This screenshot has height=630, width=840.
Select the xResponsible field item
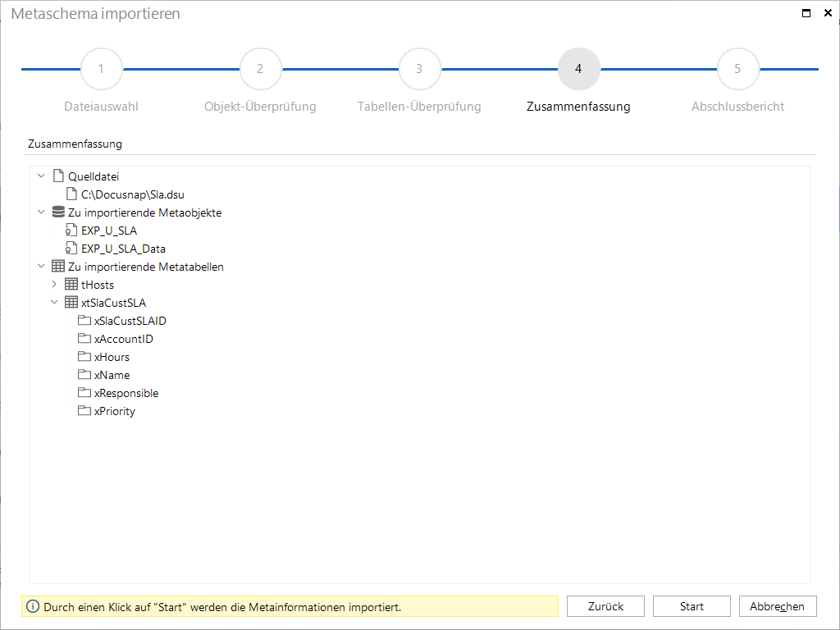tap(126, 393)
